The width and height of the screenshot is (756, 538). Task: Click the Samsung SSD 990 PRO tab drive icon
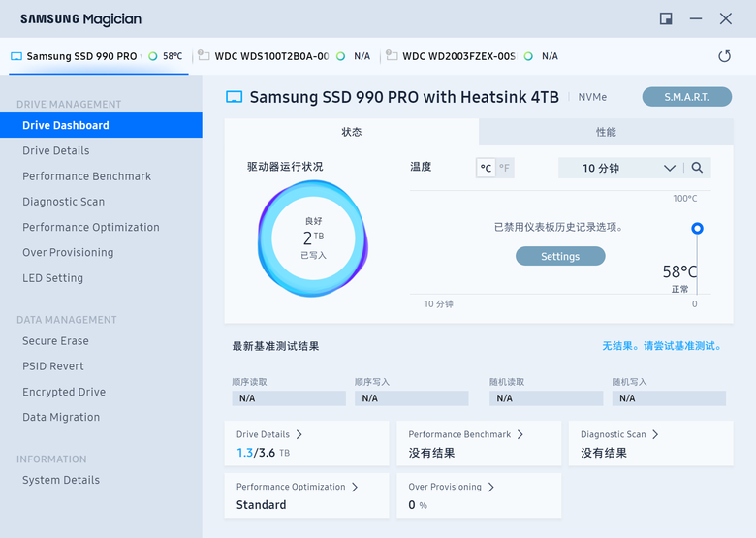click(16, 56)
